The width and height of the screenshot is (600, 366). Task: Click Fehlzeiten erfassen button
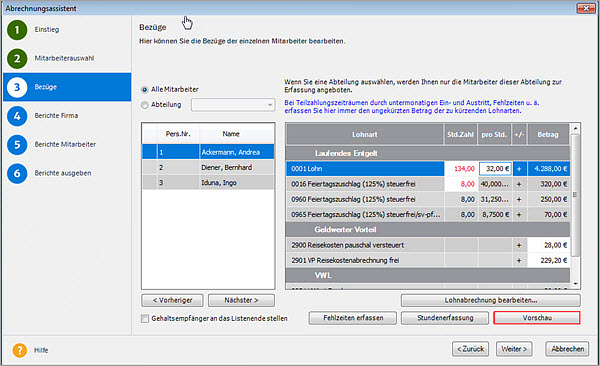pos(353,318)
